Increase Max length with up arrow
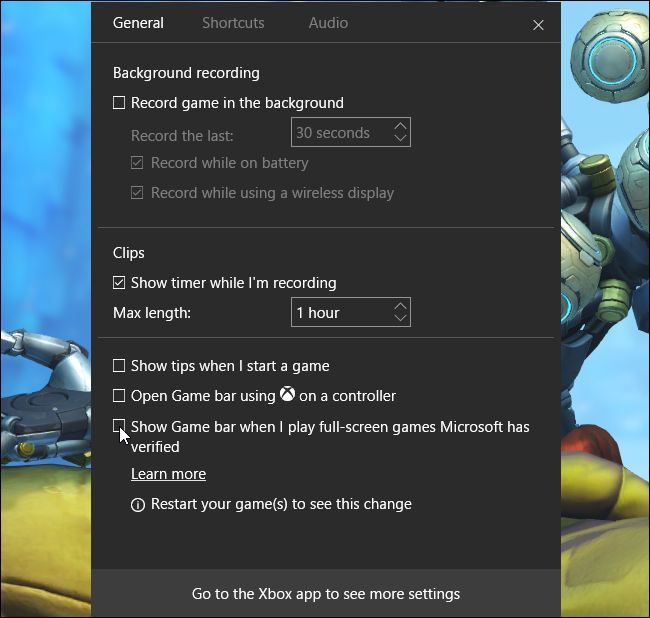 (x=400, y=306)
